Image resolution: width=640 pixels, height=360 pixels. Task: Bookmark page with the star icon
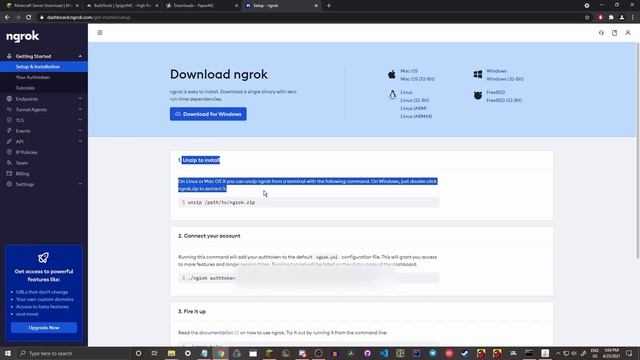coord(587,18)
